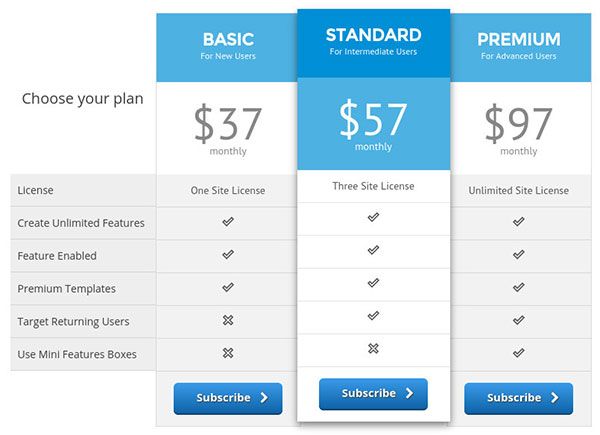Click Basic X mark for Target Returning Users
600x435 pixels.
[x=228, y=321]
